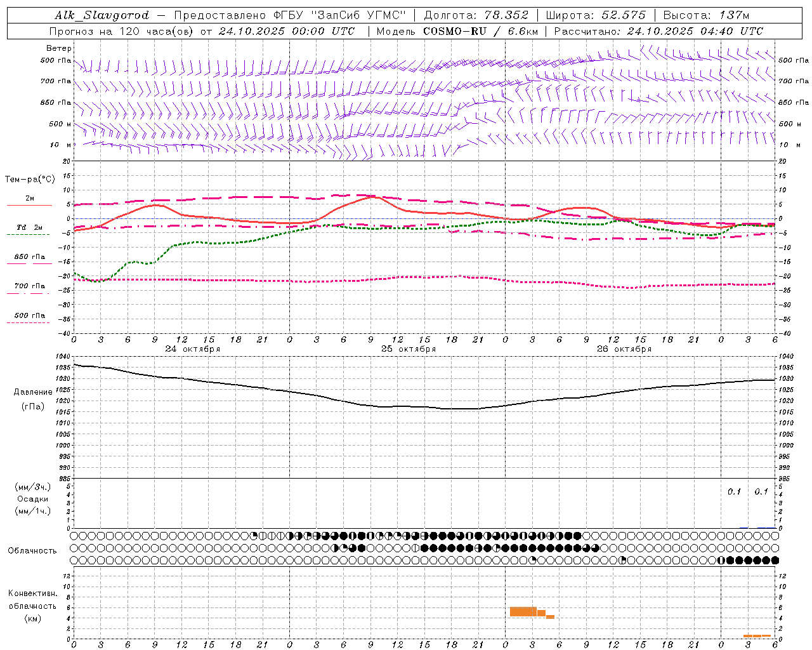Click "Рассчитано: 24.10.2025 04:40 UTC" timestamp
This screenshot has width=812, height=650.
pyautogui.click(x=658, y=31)
